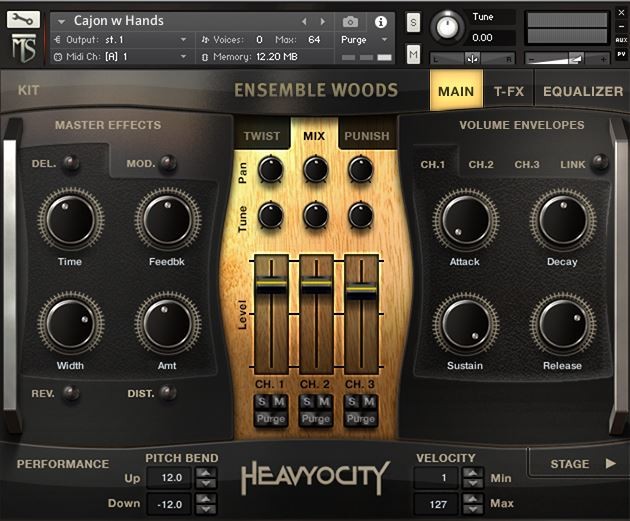Click the Pitch Bend Down value field

[x=169, y=504]
